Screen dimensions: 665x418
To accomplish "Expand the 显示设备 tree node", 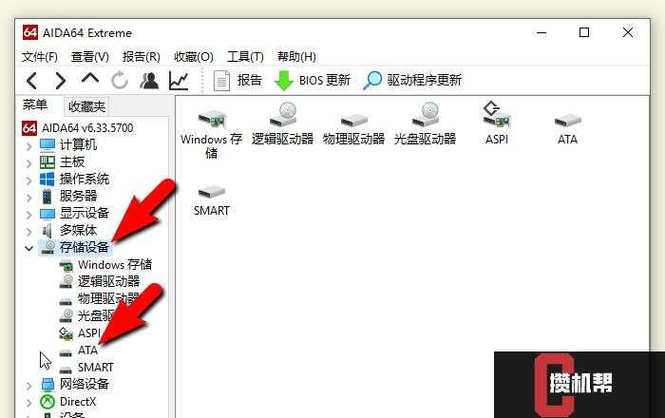I will click(29, 215).
